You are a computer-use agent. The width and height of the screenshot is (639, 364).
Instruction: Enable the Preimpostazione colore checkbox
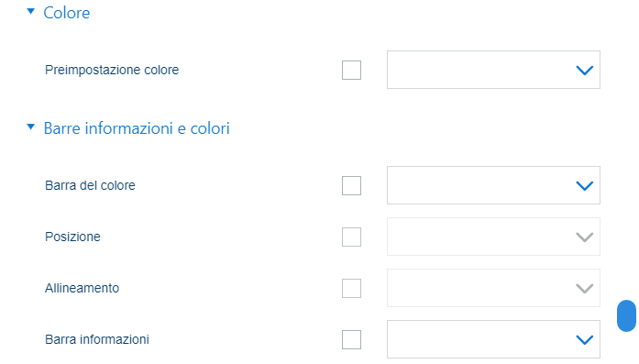351,70
